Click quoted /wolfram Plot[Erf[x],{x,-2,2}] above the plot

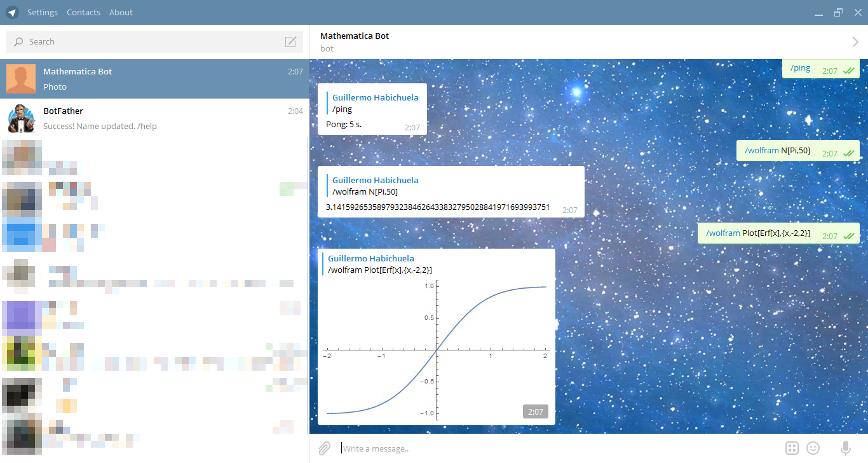tap(380, 270)
